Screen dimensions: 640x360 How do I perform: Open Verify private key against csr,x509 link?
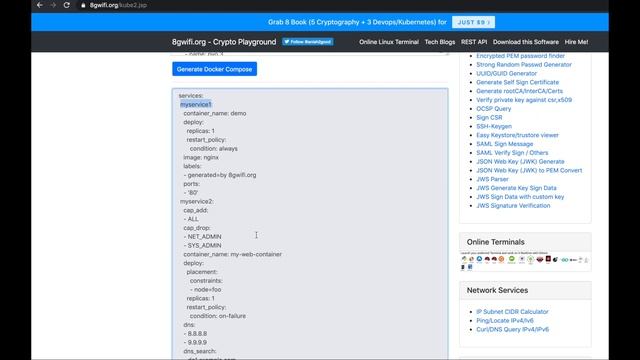(524, 100)
